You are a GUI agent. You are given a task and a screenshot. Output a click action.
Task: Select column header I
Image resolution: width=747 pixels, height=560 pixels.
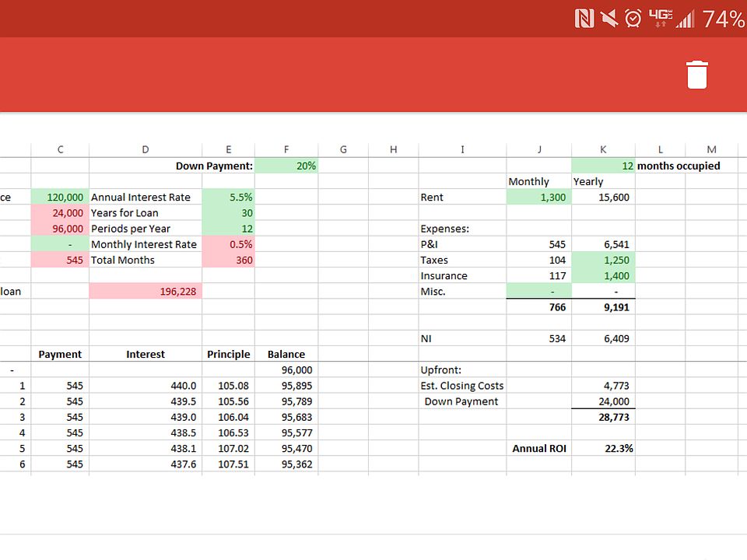(x=462, y=149)
